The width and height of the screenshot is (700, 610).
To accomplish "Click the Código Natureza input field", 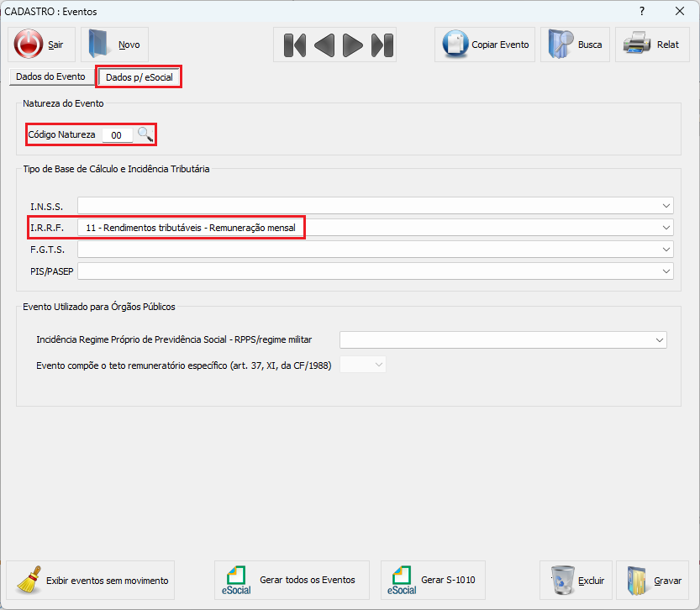I will (117, 135).
